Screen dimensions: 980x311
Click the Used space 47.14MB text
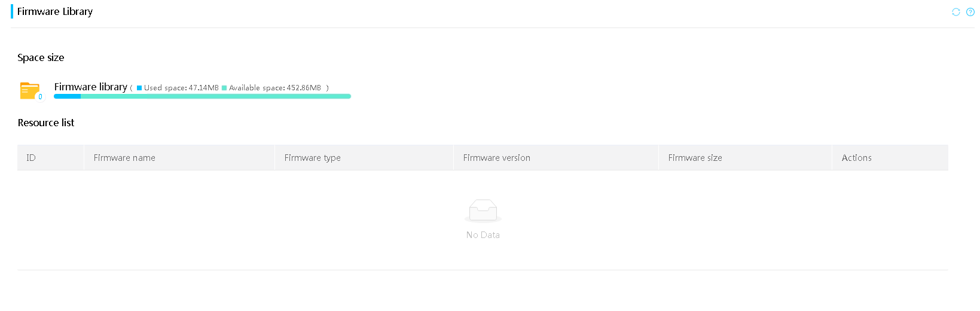pos(181,88)
